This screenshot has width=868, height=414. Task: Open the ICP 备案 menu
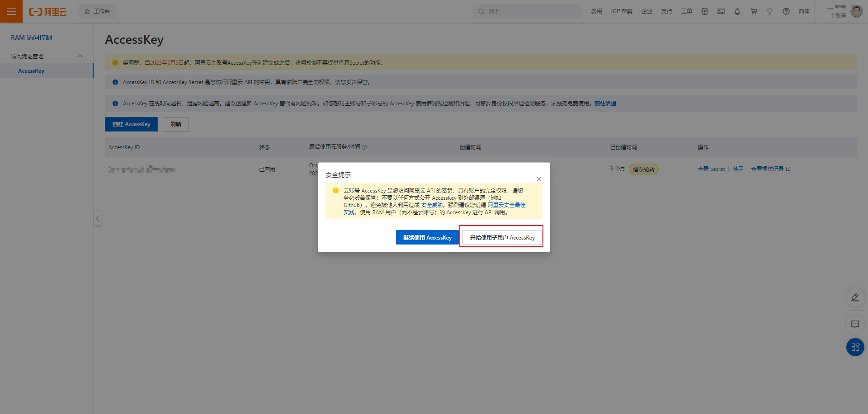622,11
